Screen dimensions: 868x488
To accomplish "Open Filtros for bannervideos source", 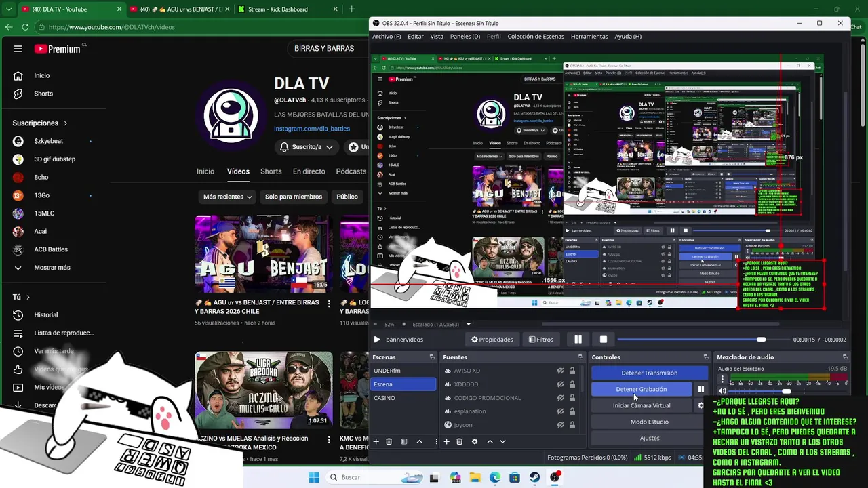I will (x=541, y=340).
